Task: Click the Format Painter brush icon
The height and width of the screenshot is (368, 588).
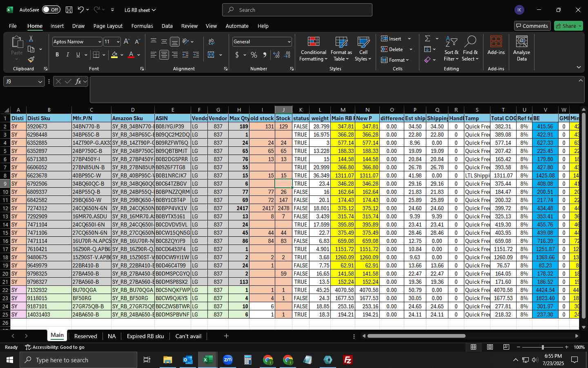Action: [x=31, y=60]
